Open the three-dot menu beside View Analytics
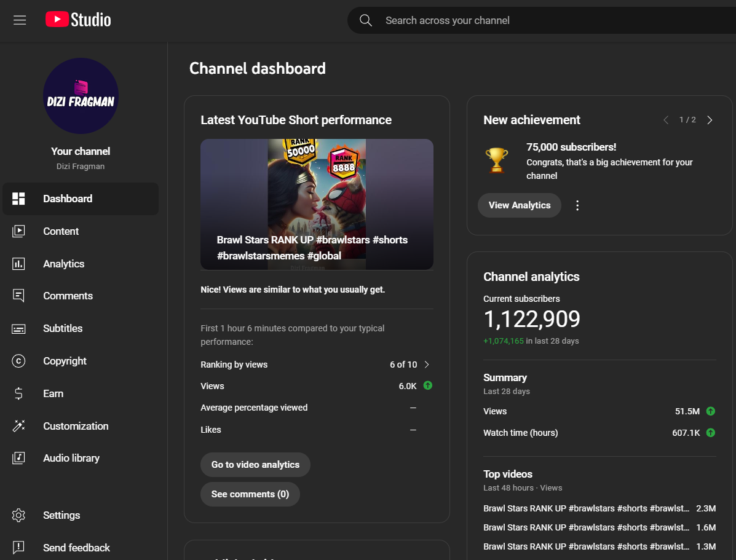Viewport: 736px width, 560px height. coord(577,205)
